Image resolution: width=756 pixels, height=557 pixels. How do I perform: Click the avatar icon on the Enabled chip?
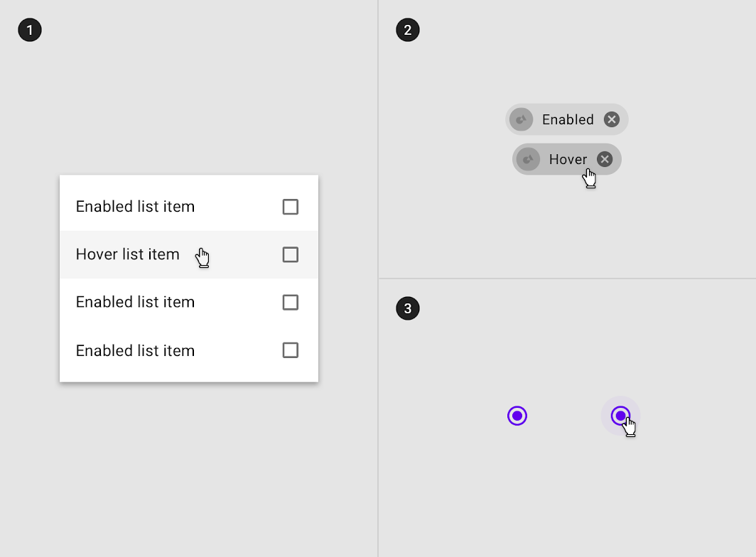[x=522, y=119]
